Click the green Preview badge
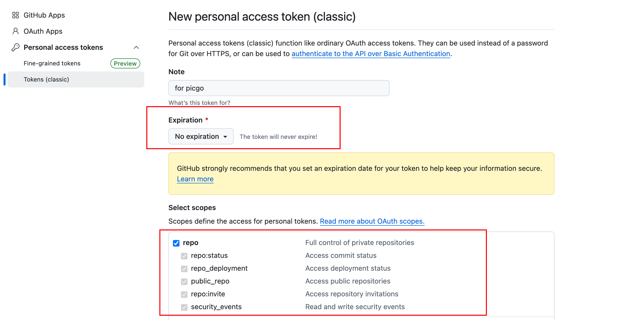The width and height of the screenshot is (644, 320). click(x=125, y=63)
